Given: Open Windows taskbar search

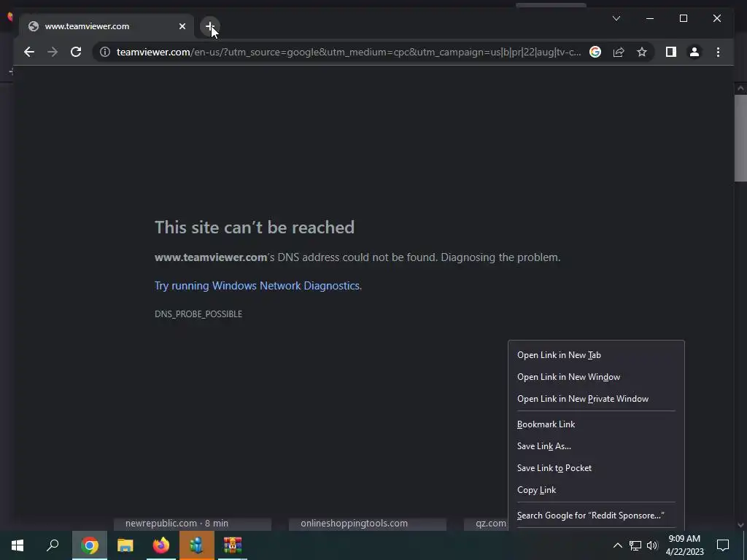Looking at the screenshot, I should [x=53, y=545].
